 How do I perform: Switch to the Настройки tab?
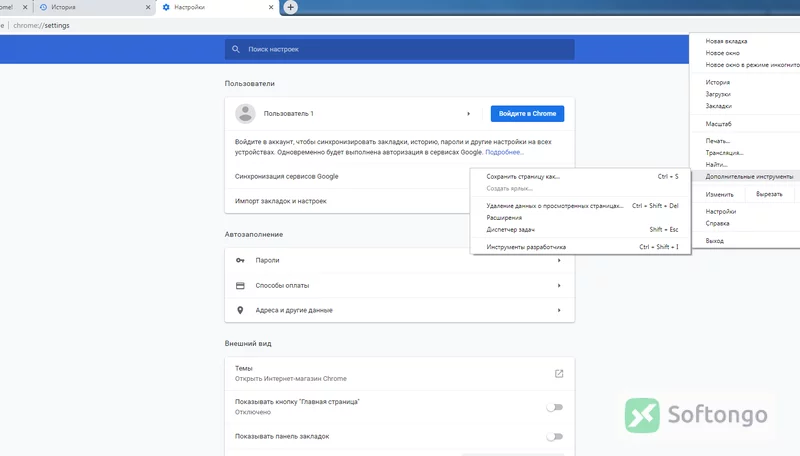218,7
